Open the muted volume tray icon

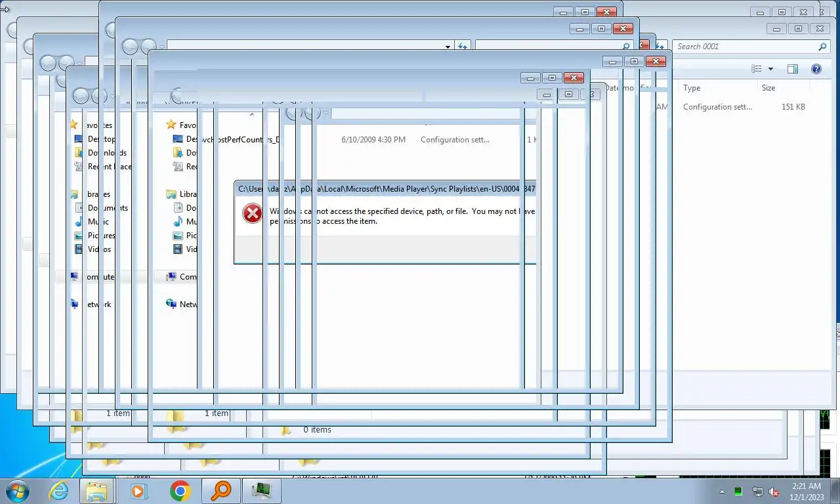pyautogui.click(x=774, y=492)
